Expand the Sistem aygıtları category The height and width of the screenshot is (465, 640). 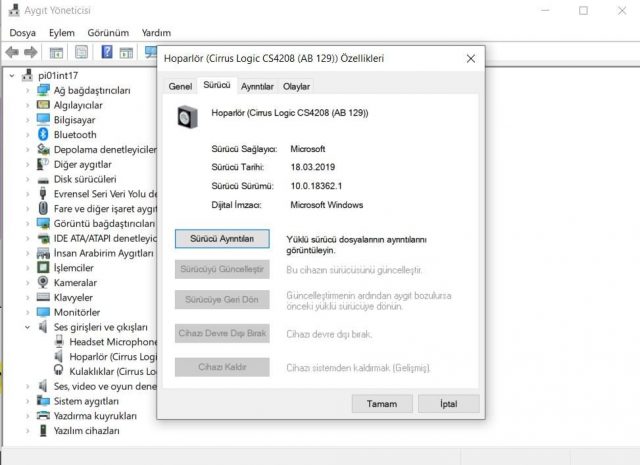pyautogui.click(x=27, y=401)
